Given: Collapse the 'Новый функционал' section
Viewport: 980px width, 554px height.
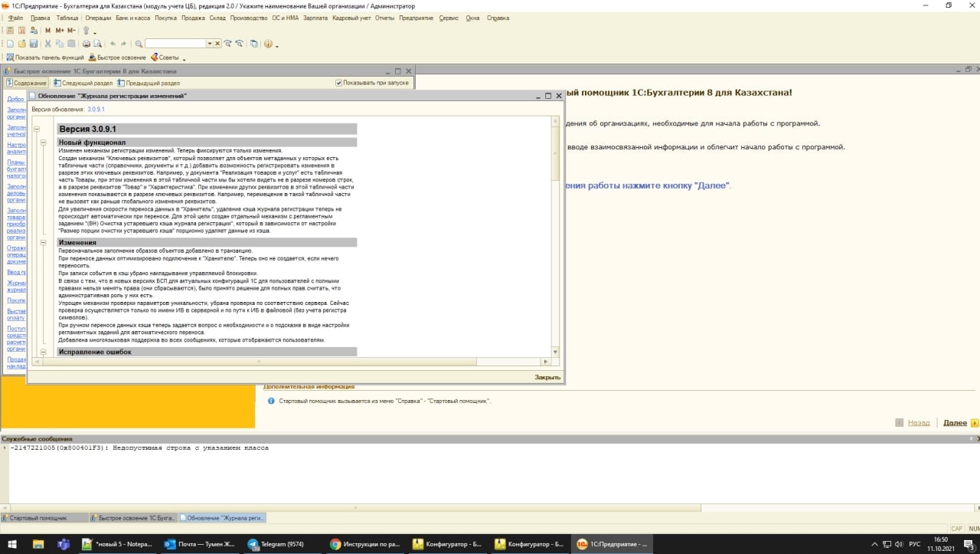Looking at the screenshot, I should pyautogui.click(x=44, y=143).
